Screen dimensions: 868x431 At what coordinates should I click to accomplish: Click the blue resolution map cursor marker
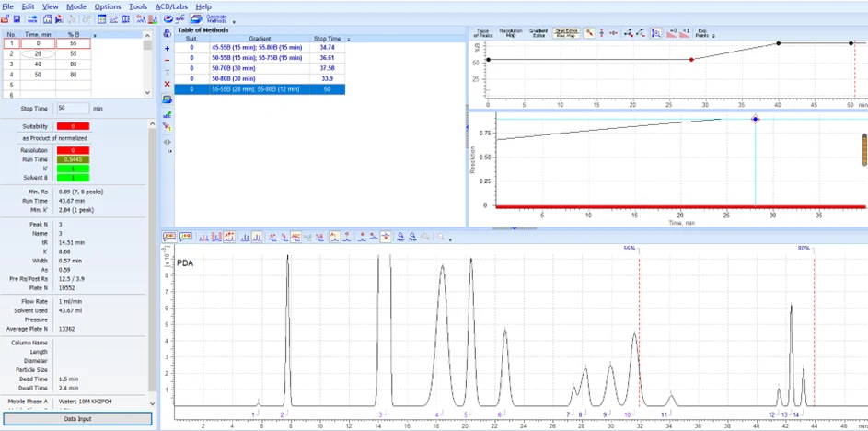pos(755,119)
